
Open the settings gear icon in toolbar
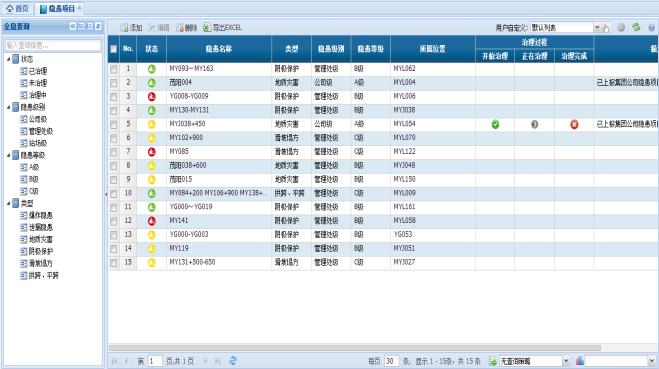click(x=621, y=28)
